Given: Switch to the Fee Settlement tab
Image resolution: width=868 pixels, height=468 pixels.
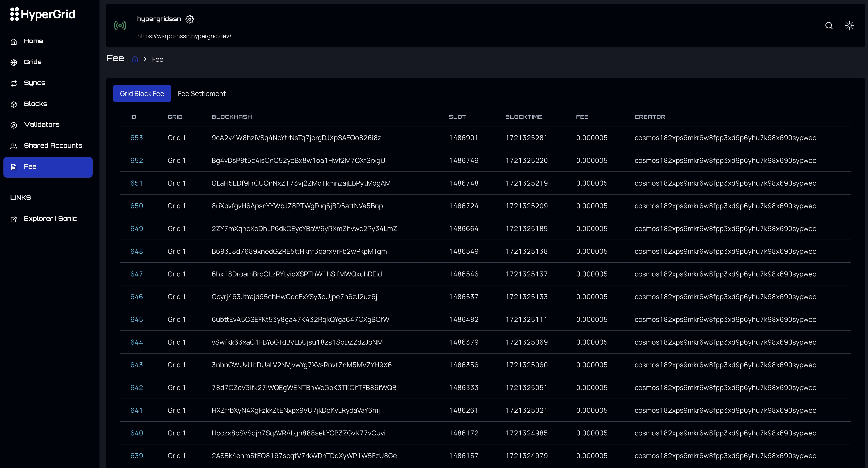Looking at the screenshot, I should pyautogui.click(x=202, y=94).
